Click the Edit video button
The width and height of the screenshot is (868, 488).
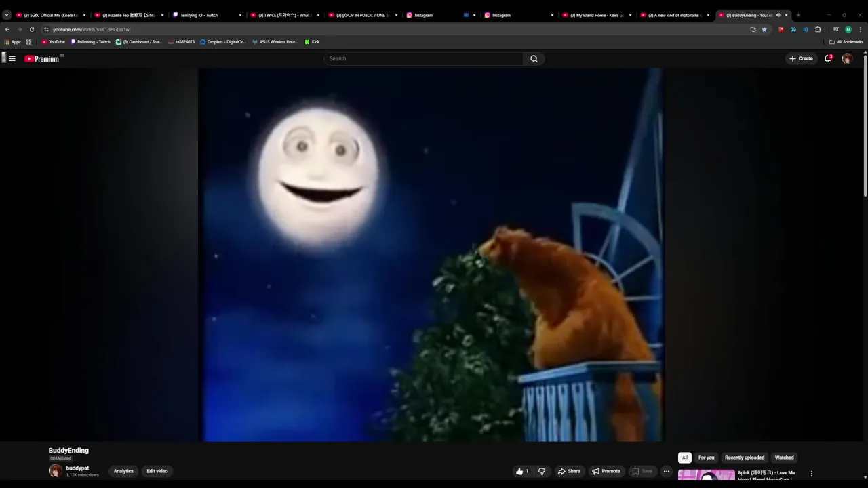coord(157,471)
